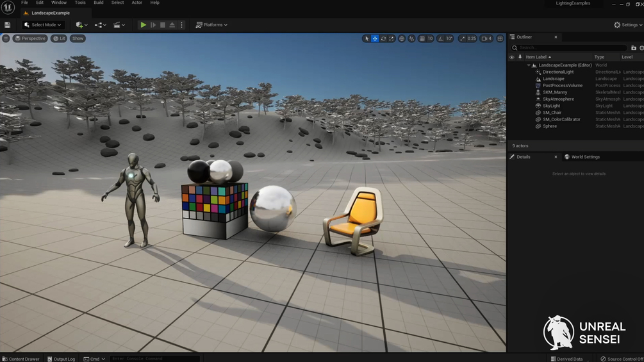Sort Outliner by Type column
The height and width of the screenshot is (362, 644).
click(x=599, y=57)
